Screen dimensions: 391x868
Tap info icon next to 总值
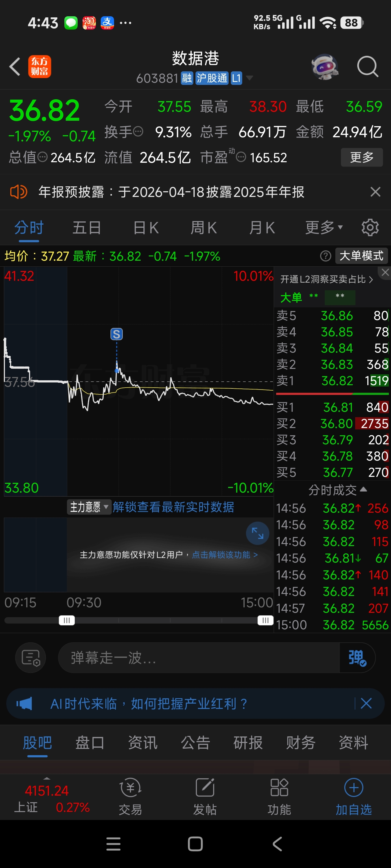click(x=42, y=157)
